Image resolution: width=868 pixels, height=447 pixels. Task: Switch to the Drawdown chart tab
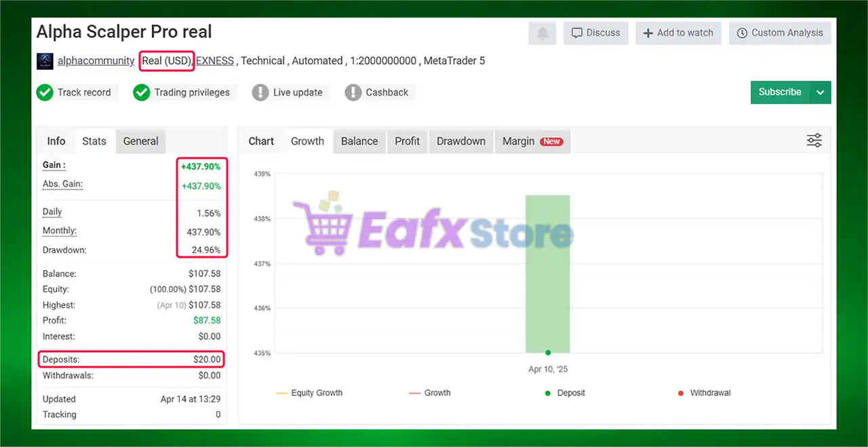[461, 141]
